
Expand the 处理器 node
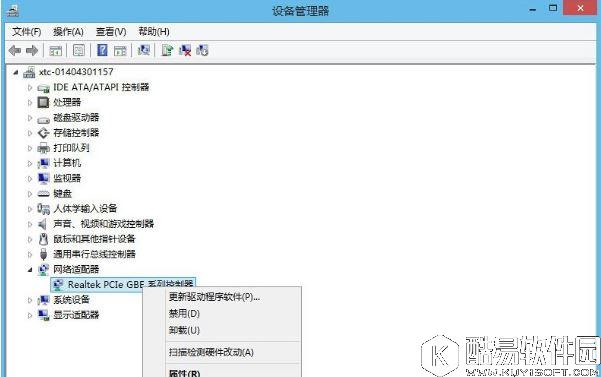pyautogui.click(x=30, y=102)
